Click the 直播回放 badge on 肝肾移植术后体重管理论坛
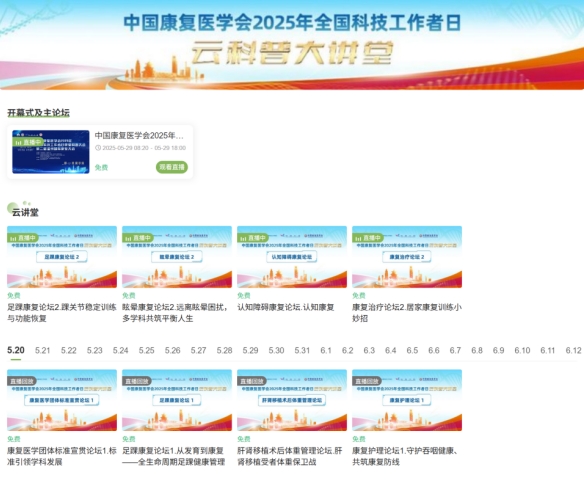 click(252, 381)
